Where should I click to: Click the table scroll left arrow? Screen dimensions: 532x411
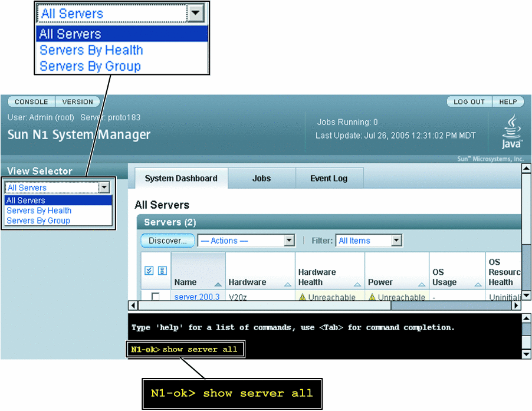click(133, 305)
